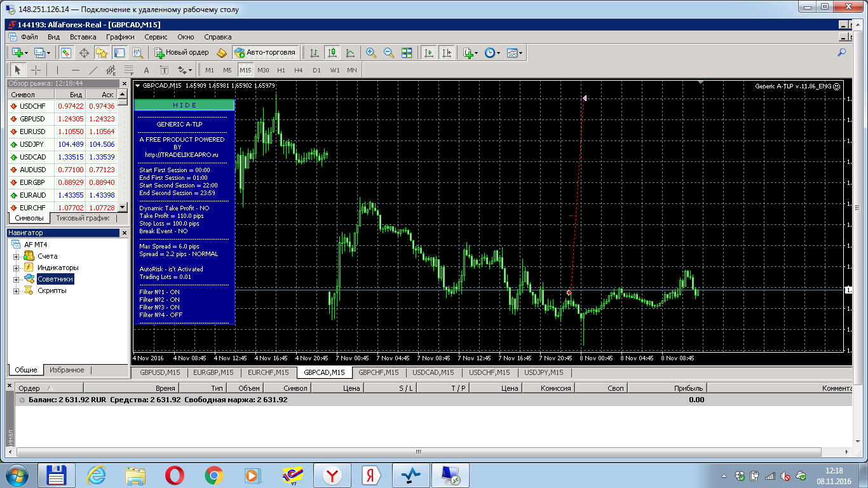Viewport: 868px width, 488px height.
Task: Select the Equidistant Channel tool
Action: click(x=111, y=70)
